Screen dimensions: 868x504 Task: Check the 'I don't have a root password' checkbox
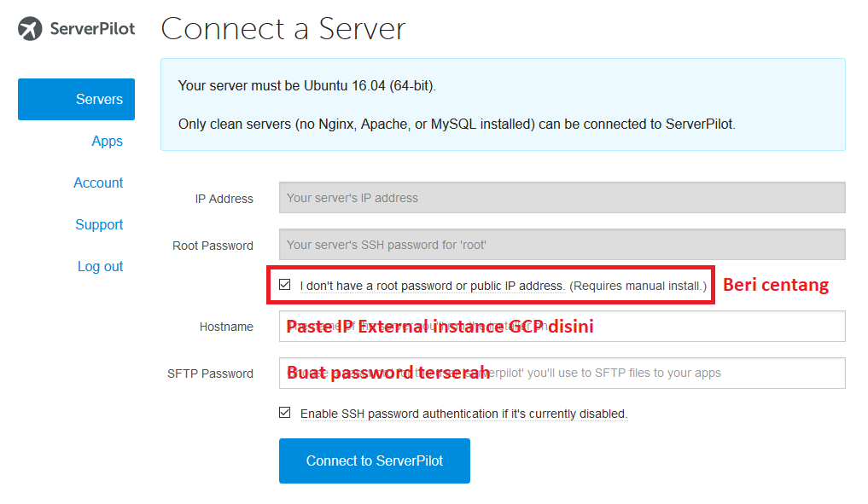tap(285, 284)
